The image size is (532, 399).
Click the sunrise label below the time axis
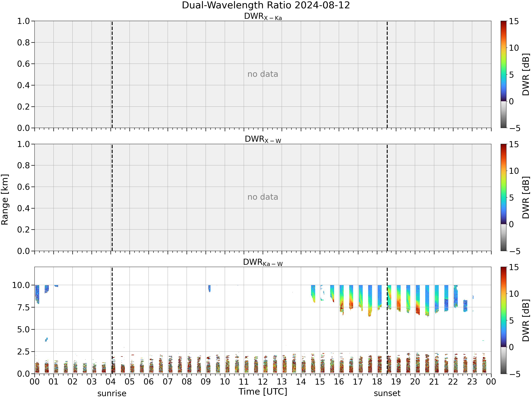point(112,394)
